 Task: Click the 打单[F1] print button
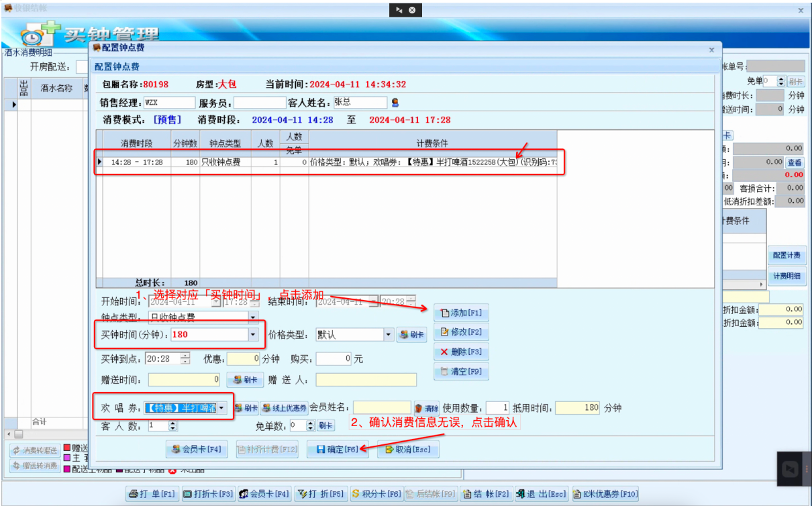coord(152,495)
